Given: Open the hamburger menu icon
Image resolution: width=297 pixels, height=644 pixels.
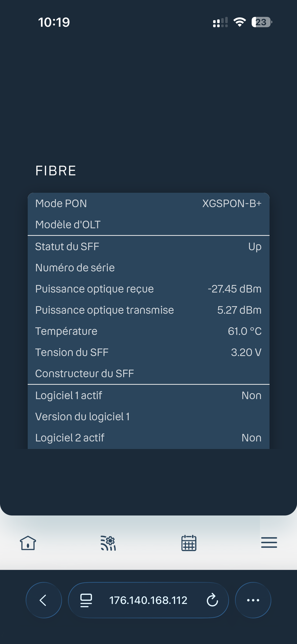Looking at the screenshot, I should (x=269, y=542).
